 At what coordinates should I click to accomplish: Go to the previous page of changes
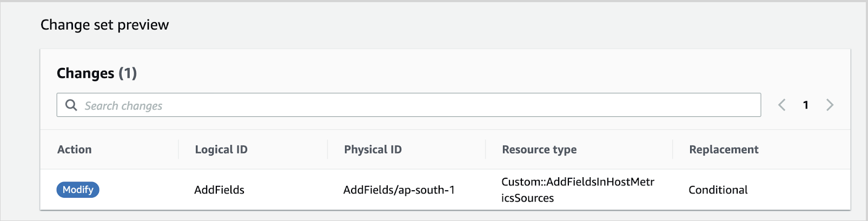[x=781, y=105]
